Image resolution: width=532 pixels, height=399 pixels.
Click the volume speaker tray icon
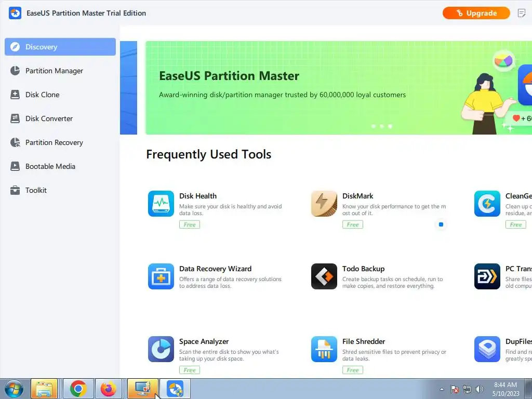pyautogui.click(x=480, y=389)
